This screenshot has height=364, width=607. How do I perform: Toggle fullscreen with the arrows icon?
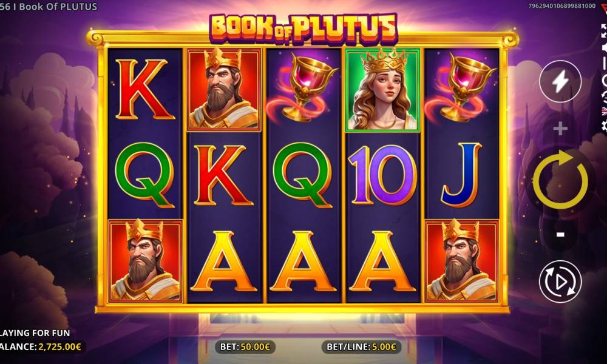(x=604, y=30)
